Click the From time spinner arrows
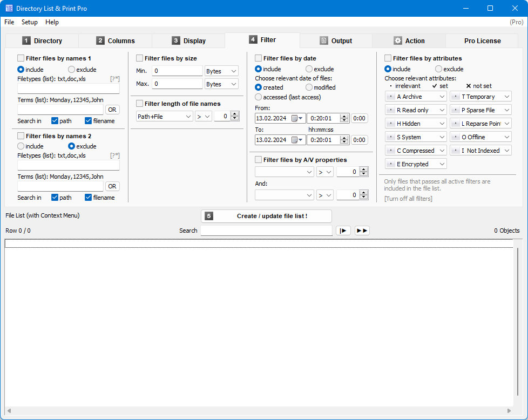 [x=344, y=118]
